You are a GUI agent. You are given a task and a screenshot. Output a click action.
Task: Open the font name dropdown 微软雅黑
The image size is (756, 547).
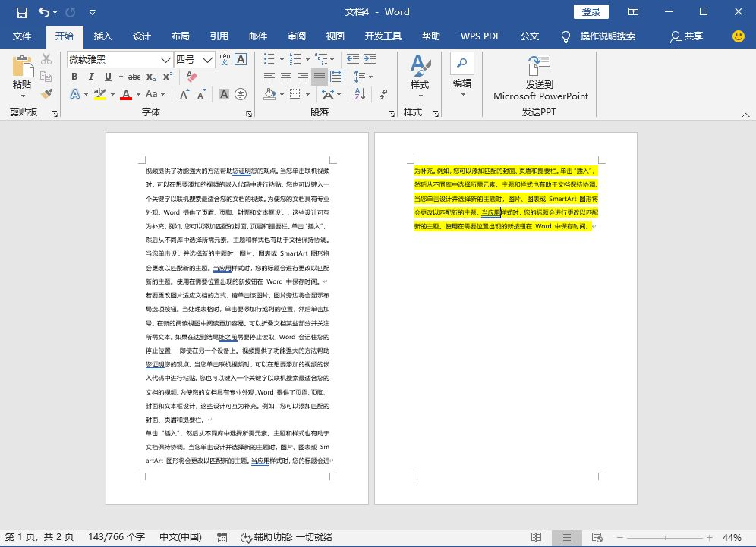tap(165, 59)
